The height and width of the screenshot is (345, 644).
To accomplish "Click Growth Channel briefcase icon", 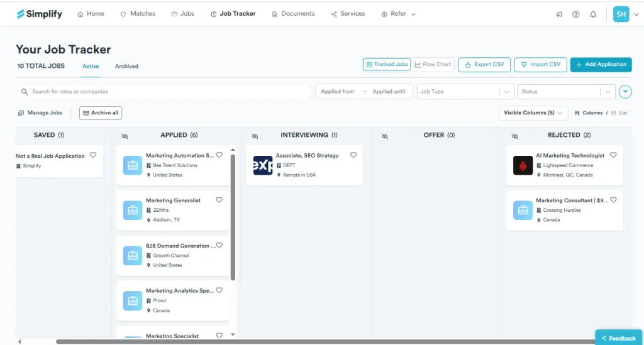I will point(133,256).
